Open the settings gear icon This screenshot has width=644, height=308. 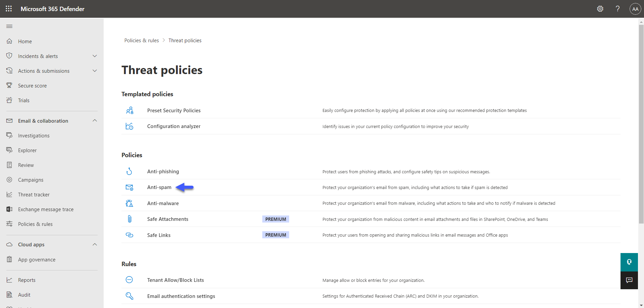tap(600, 9)
